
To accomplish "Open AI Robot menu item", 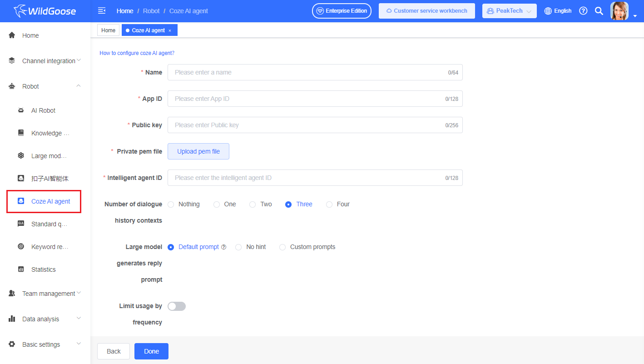I will click(45, 110).
